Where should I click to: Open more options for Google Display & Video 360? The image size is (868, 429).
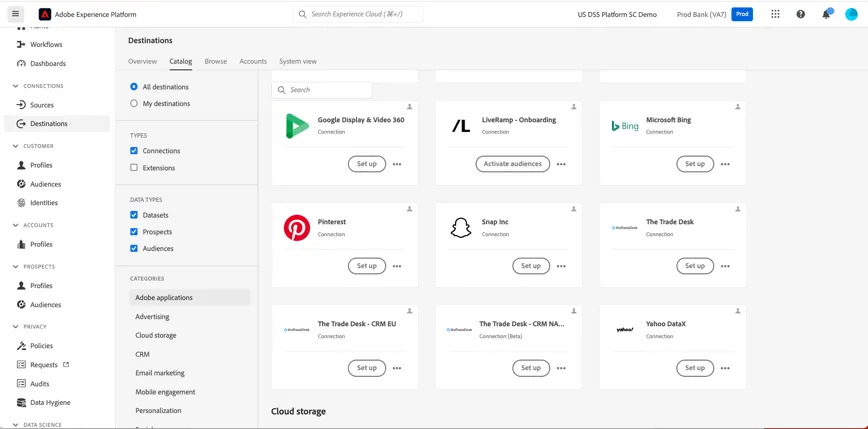coord(397,164)
